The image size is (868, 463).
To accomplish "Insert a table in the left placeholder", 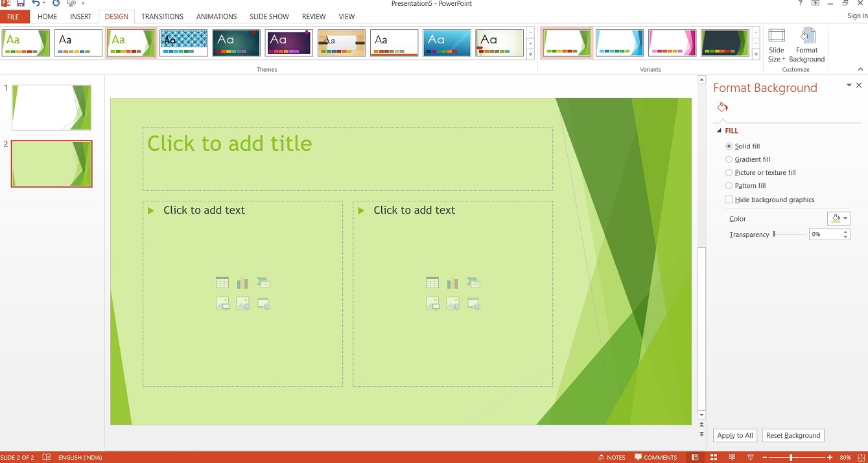I will click(x=222, y=283).
